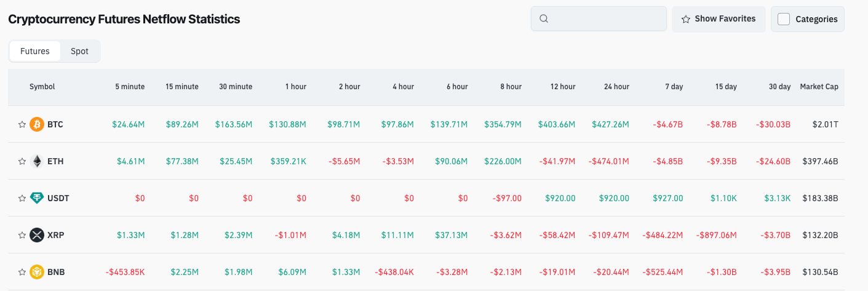Click XRP 6 hour value $37.13M

click(x=451, y=235)
